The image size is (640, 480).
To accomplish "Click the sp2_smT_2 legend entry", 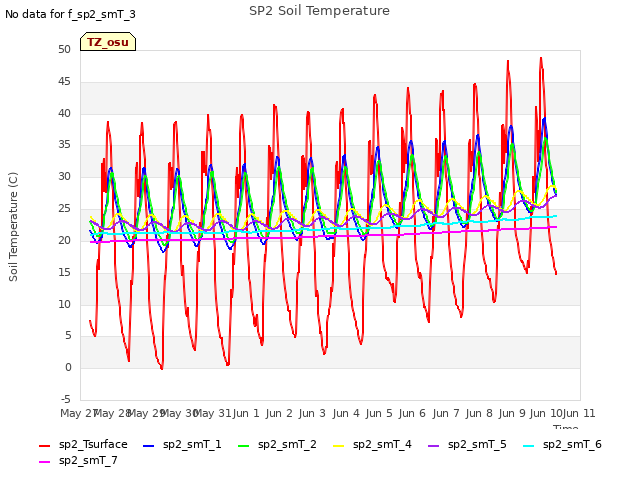I will tap(277, 444).
